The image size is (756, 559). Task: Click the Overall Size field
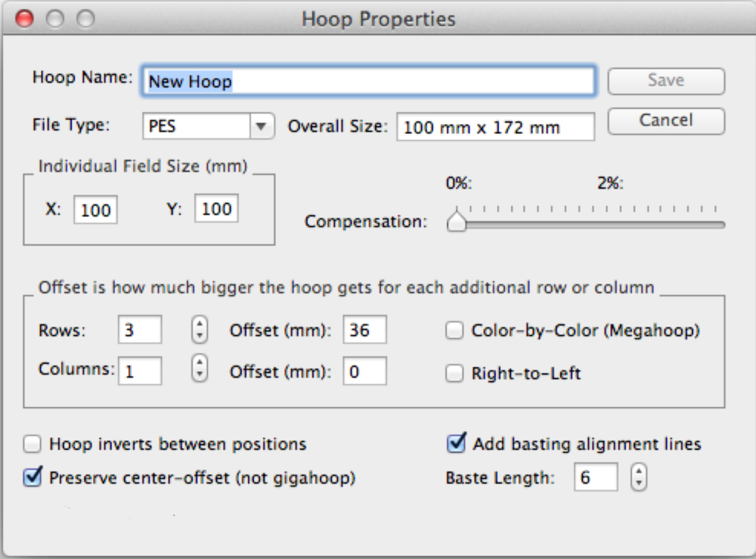pos(495,127)
